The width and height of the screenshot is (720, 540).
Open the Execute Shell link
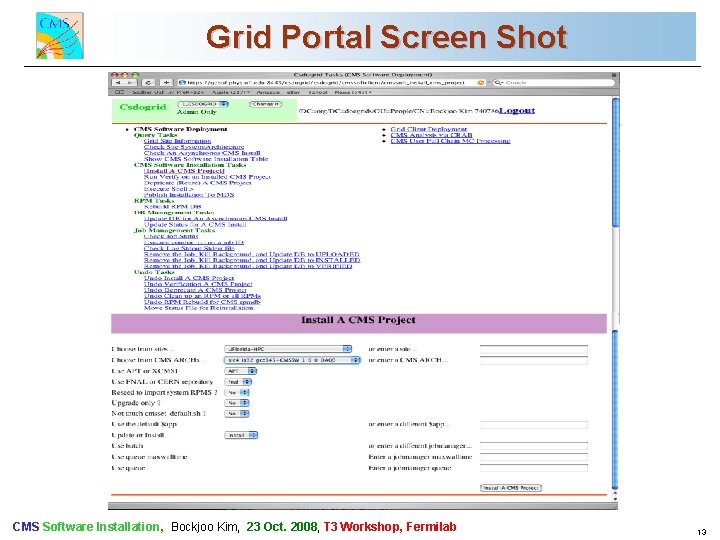pyautogui.click(x=169, y=189)
